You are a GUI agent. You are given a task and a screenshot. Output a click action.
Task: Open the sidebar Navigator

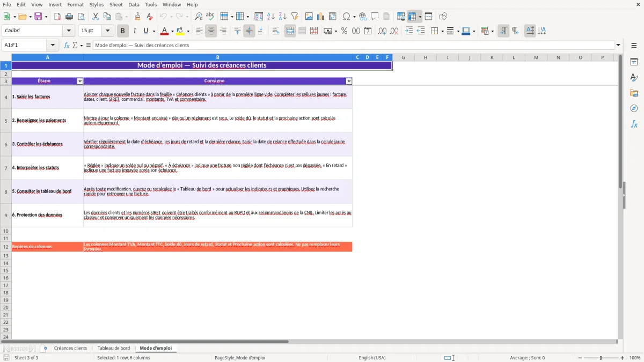[634, 109]
